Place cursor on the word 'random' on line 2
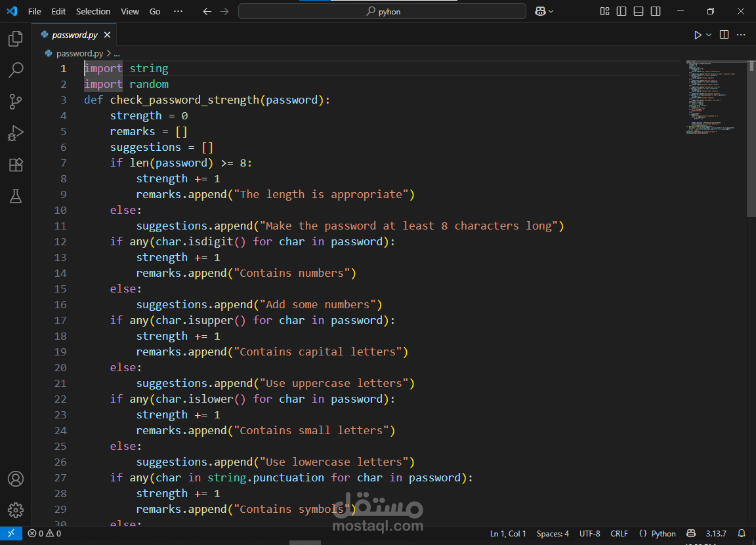 [x=149, y=85]
